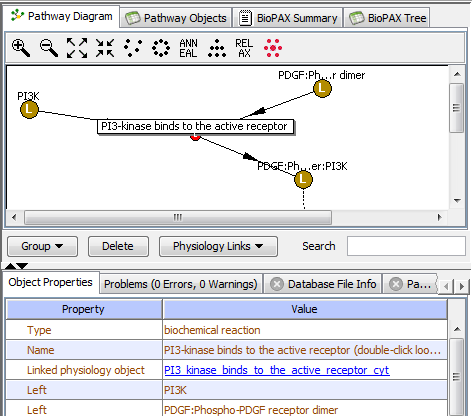Click the RELAX layout icon
This screenshot has height=416, width=472.
click(x=244, y=48)
